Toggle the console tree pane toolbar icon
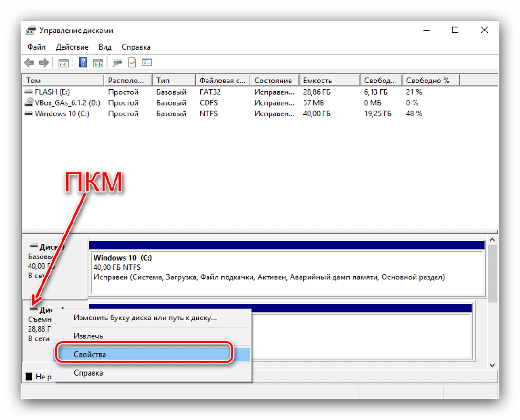520x420 pixels. (x=63, y=62)
